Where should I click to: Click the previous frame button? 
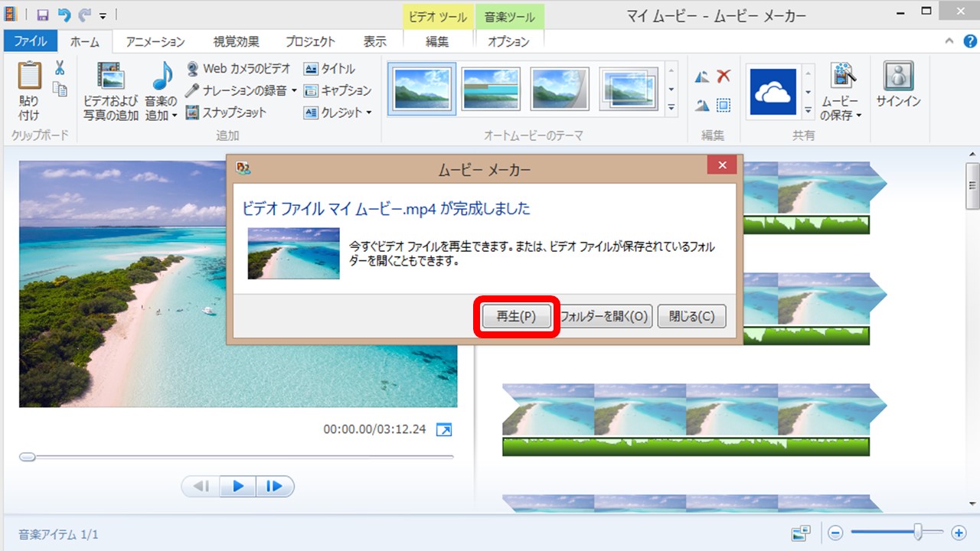[x=201, y=486]
